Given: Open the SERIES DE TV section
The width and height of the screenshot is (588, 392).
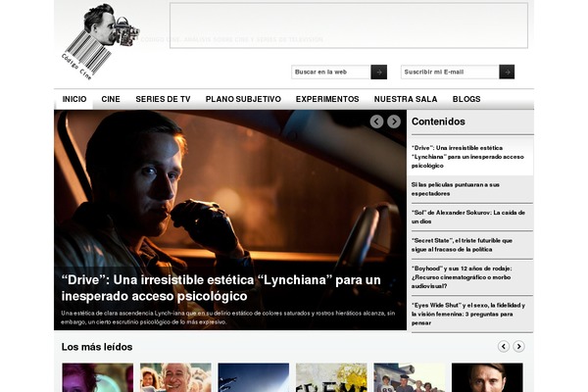Looking at the screenshot, I should [163, 99].
